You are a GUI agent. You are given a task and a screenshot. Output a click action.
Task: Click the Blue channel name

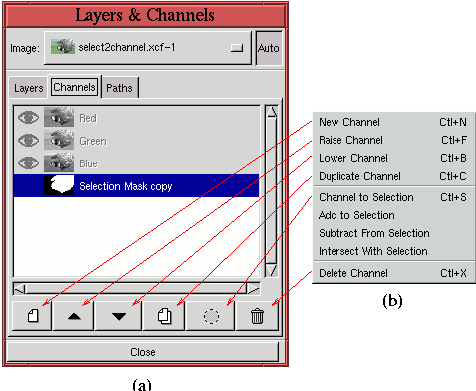click(88, 164)
